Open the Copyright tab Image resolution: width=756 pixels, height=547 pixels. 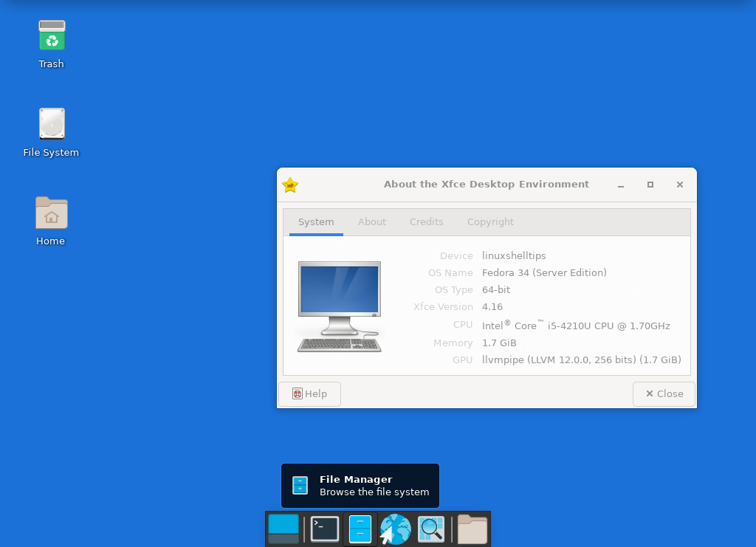(490, 221)
